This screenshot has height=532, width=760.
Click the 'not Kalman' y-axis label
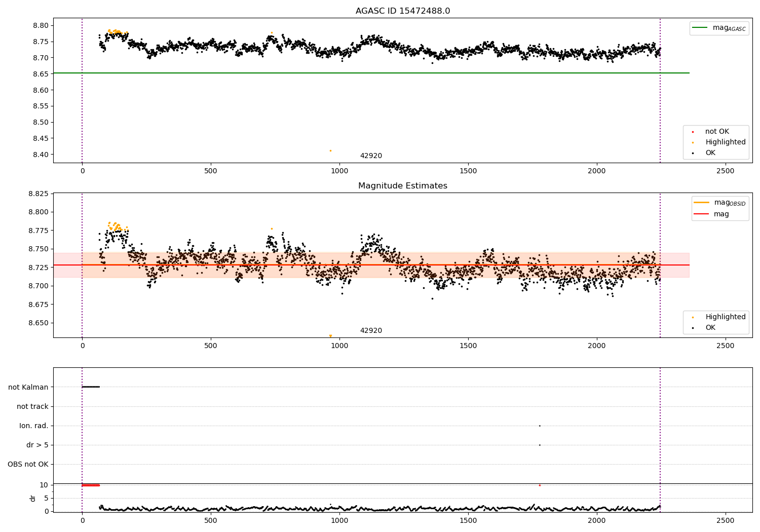coord(28,388)
